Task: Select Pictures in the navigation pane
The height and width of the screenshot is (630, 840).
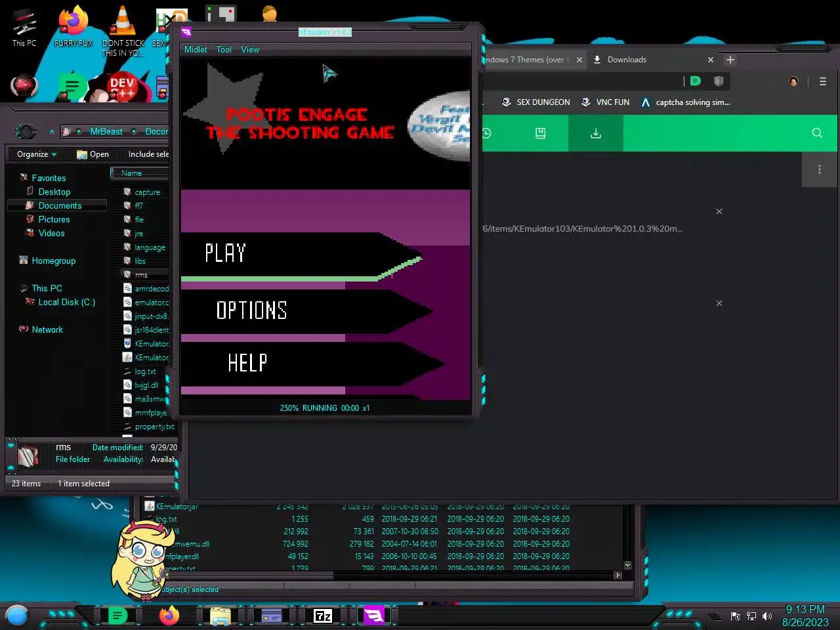Action: (54, 219)
